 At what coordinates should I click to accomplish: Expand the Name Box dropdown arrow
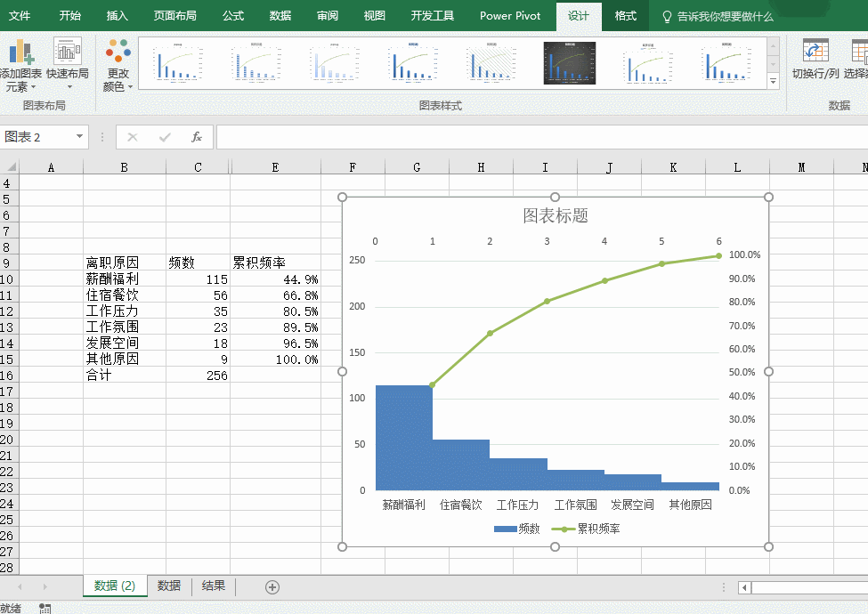[80, 137]
